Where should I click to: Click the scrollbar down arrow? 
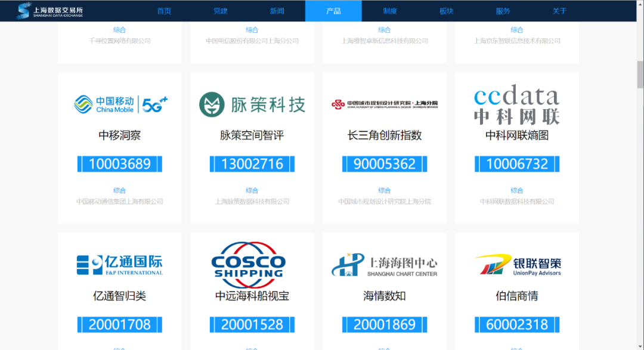point(640,346)
